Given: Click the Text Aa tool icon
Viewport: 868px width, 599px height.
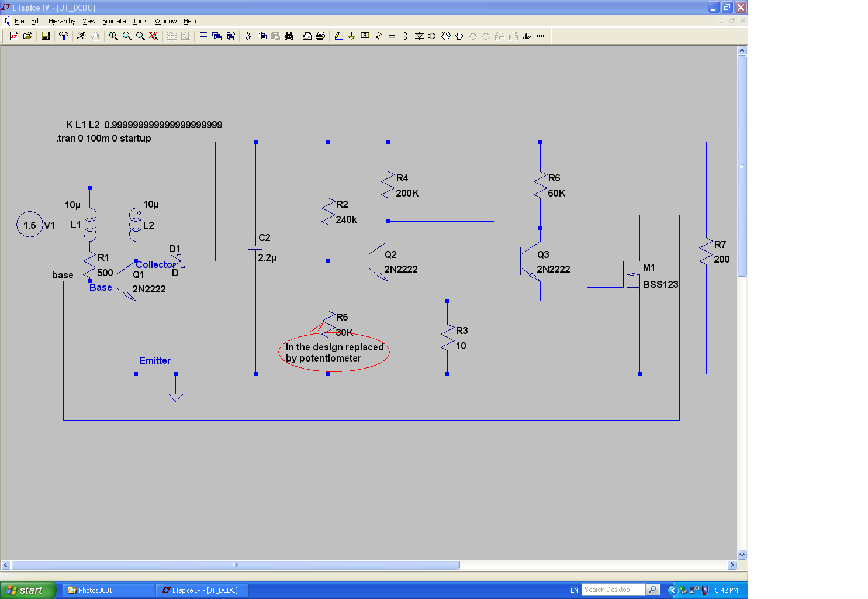Looking at the screenshot, I should (x=527, y=36).
